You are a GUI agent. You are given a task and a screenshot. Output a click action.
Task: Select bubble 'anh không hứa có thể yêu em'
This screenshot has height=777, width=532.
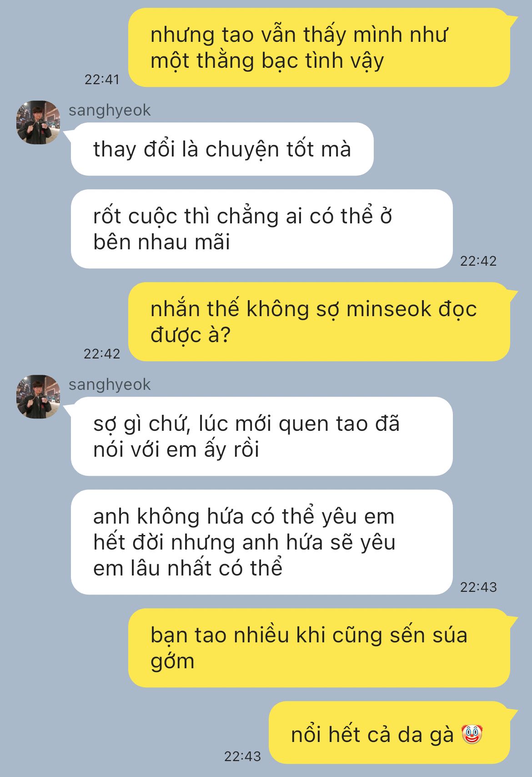tap(262, 542)
